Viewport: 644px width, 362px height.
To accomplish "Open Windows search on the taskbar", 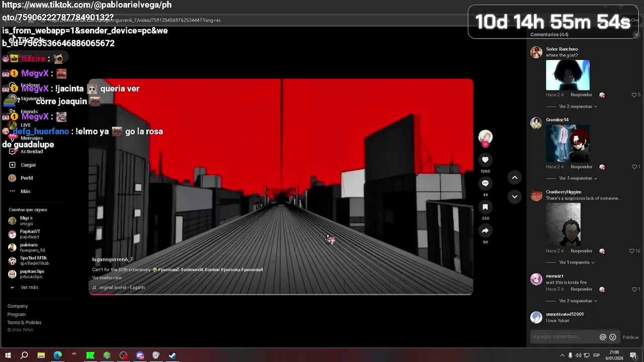I will 24,355.
